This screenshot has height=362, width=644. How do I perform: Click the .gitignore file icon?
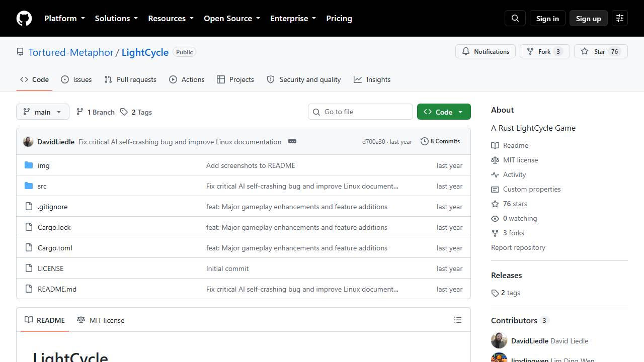pos(29,207)
